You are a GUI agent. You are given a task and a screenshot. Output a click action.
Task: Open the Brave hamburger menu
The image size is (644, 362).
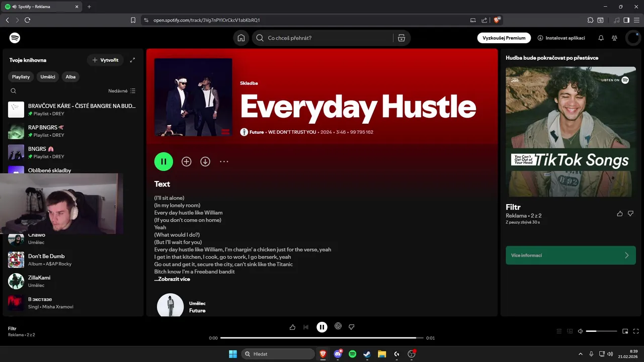tap(636, 20)
